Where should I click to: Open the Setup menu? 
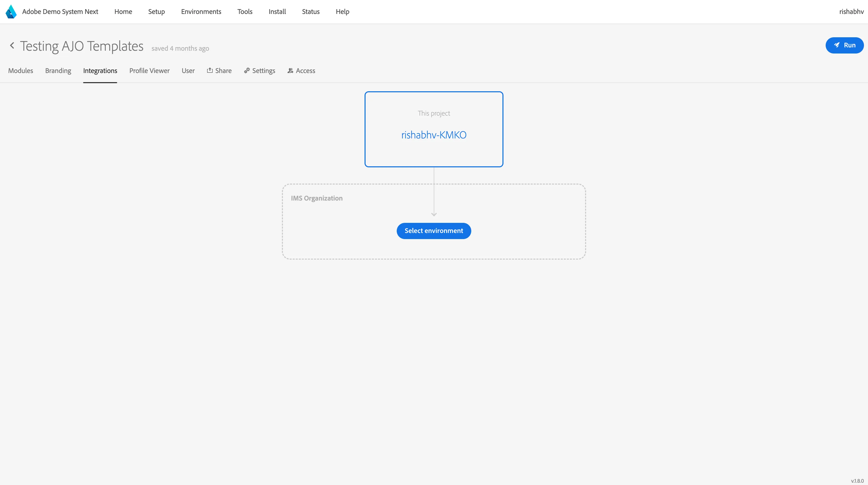tap(157, 12)
